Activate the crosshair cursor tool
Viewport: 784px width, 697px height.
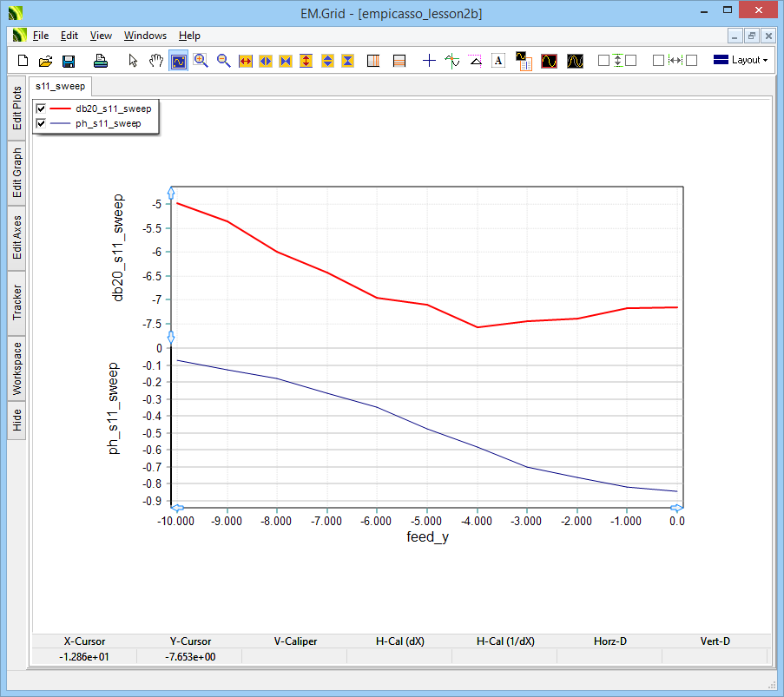(429, 61)
